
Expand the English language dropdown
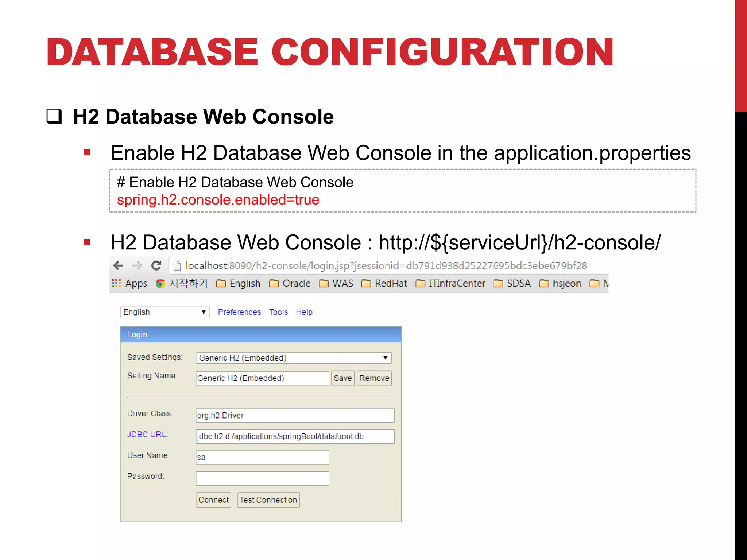click(x=165, y=312)
